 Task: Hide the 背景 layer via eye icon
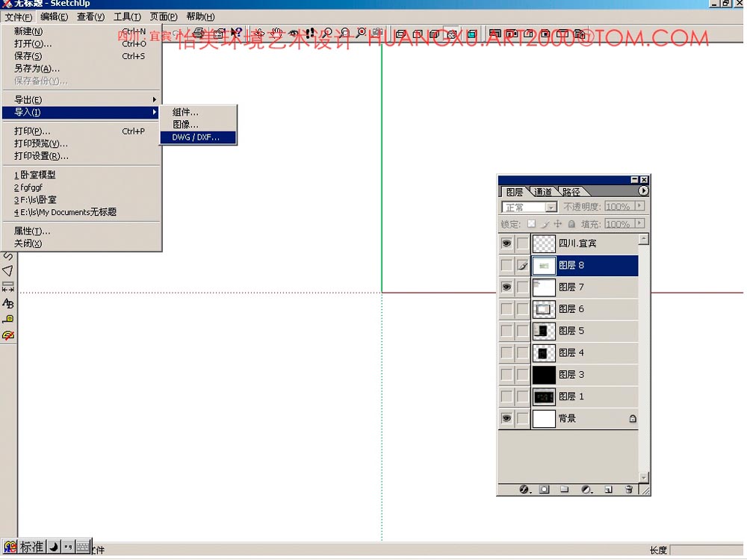pos(506,418)
